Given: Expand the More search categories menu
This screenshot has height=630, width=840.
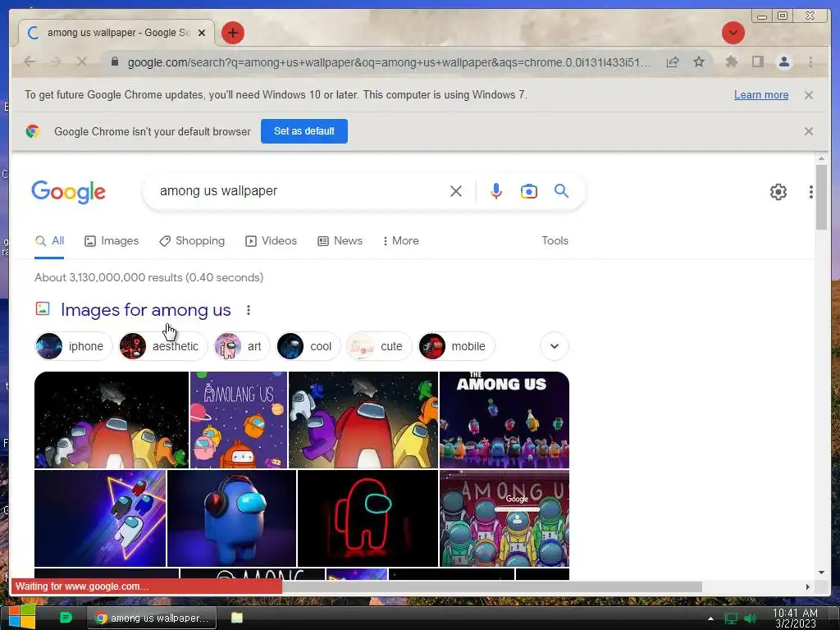Looking at the screenshot, I should pyautogui.click(x=400, y=241).
